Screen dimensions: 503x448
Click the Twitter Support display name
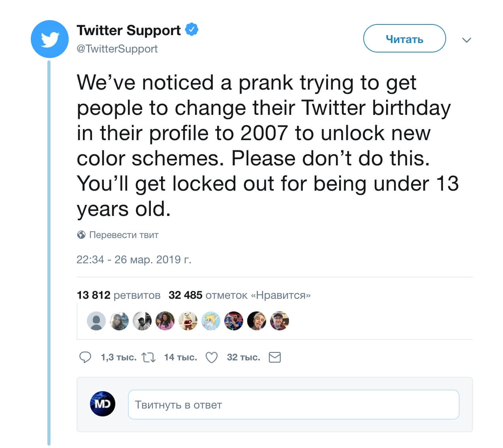(129, 30)
